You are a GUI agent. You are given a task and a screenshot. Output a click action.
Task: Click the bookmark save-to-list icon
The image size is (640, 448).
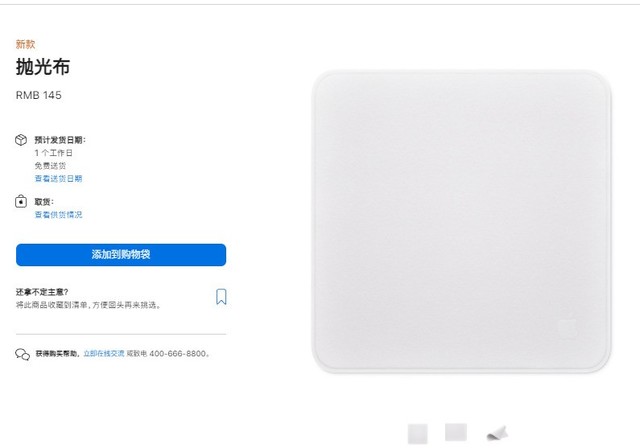(221, 297)
